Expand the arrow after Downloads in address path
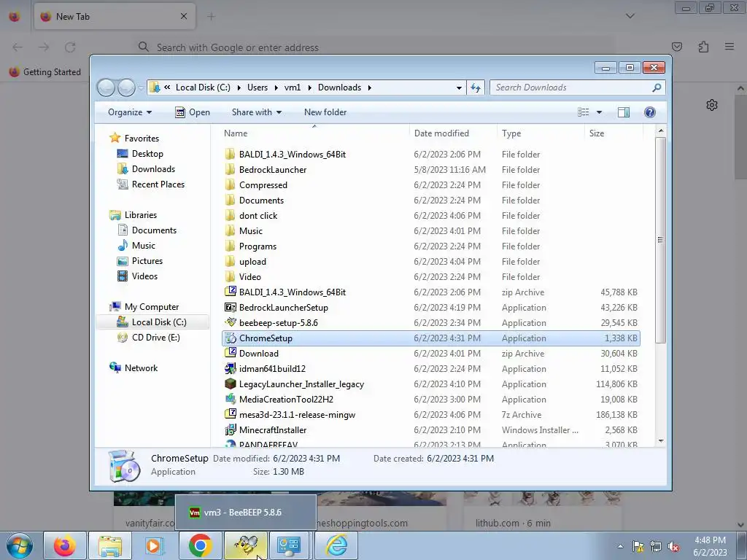The width and height of the screenshot is (747, 560). (370, 87)
